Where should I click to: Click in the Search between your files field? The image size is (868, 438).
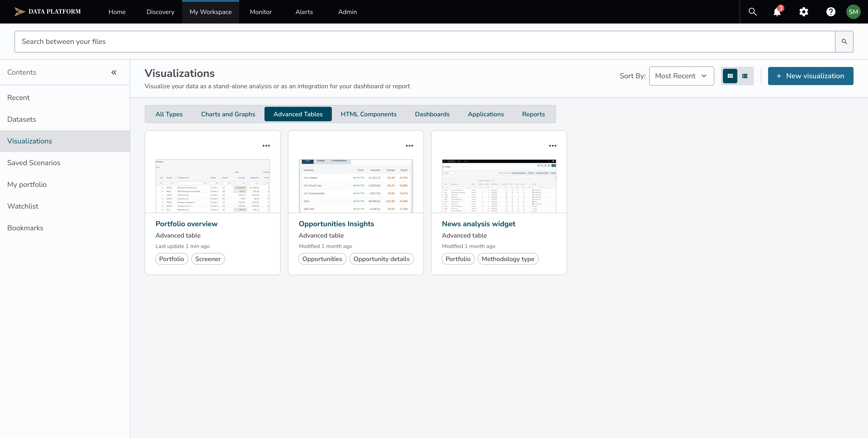[425, 41]
